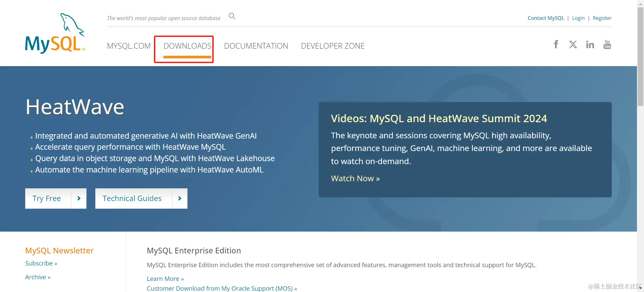Screen dimensions: 644x292
Task: Visit the MySQL Facebook page icon
Action: [556, 44]
